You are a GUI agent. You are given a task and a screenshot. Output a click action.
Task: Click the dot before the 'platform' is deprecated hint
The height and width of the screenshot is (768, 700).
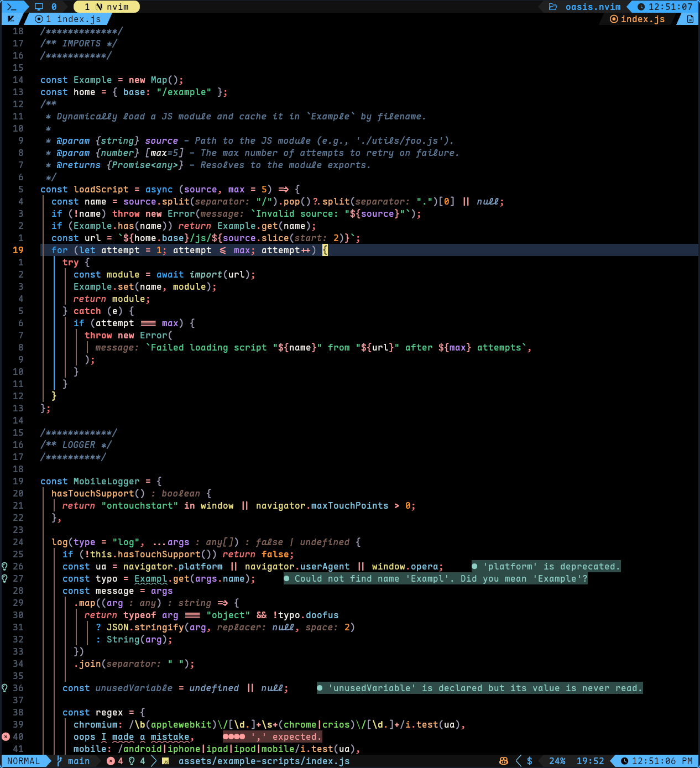474,566
